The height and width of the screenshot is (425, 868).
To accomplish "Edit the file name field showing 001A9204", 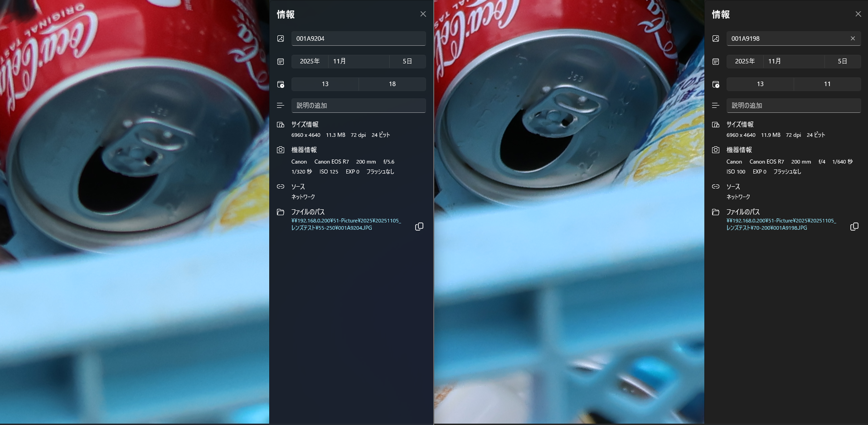I will tap(358, 39).
